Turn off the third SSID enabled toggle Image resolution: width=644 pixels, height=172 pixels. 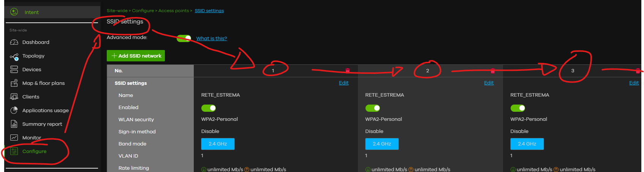point(518,108)
